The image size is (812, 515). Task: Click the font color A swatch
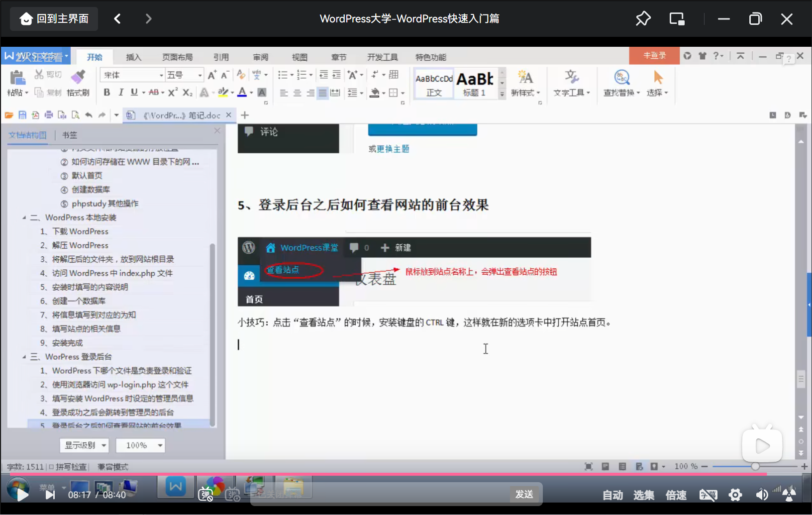(x=242, y=92)
